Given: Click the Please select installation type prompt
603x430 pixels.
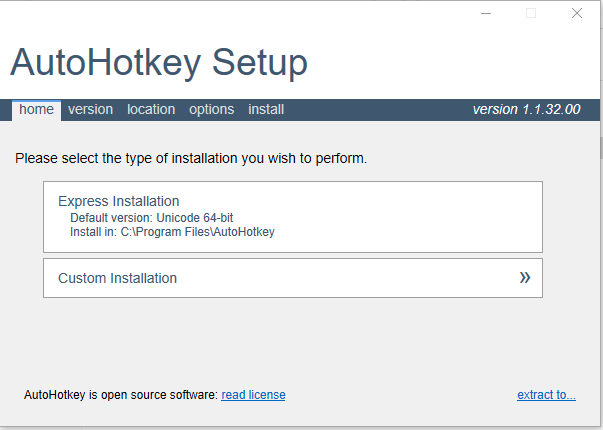Looking at the screenshot, I should 191,158.
